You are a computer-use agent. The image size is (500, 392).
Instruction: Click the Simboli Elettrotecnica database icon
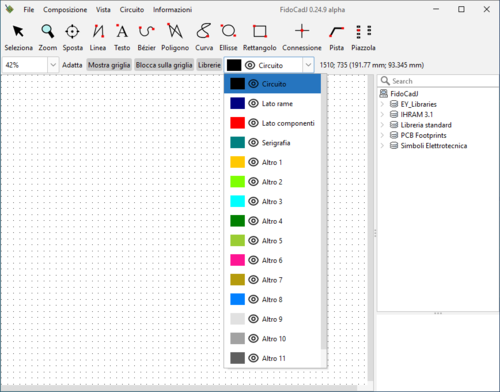coord(394,145)
